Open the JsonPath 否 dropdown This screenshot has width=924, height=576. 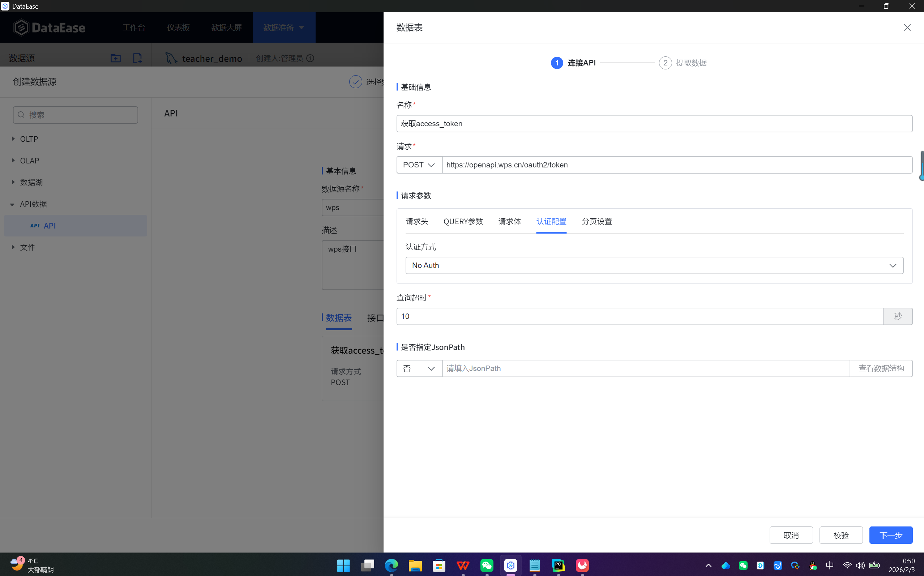(x=419, y=368)
